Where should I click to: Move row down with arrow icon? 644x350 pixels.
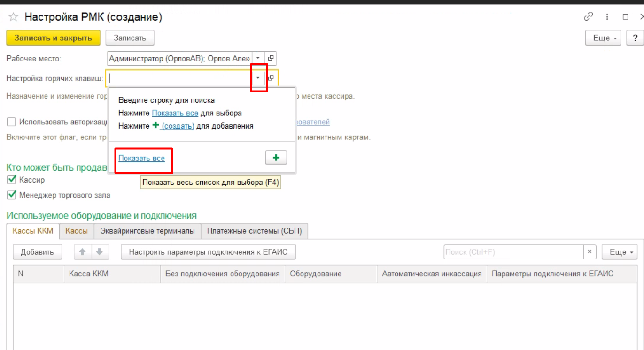100,252
